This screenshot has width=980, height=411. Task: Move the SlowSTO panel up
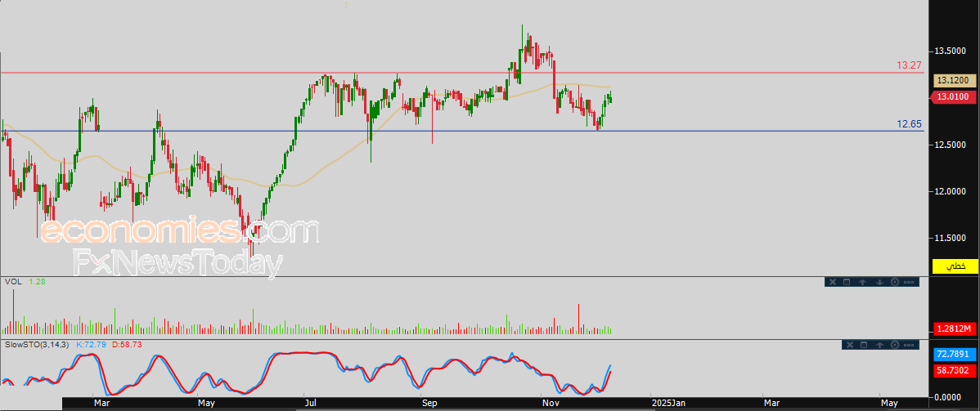coord(879,345)
